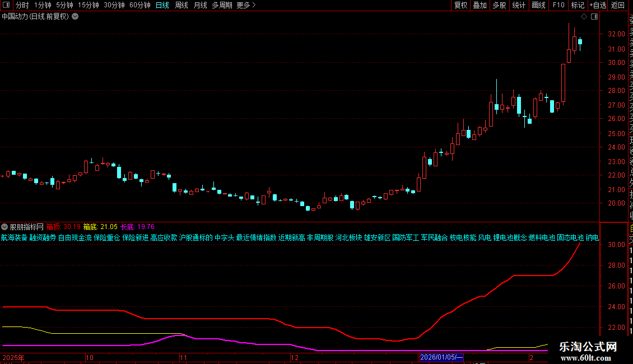Image resolution: width=633 pixels, height=364 pixels.
Task: Click the 保险新进 tag
Action: click(x=135, y=237)
